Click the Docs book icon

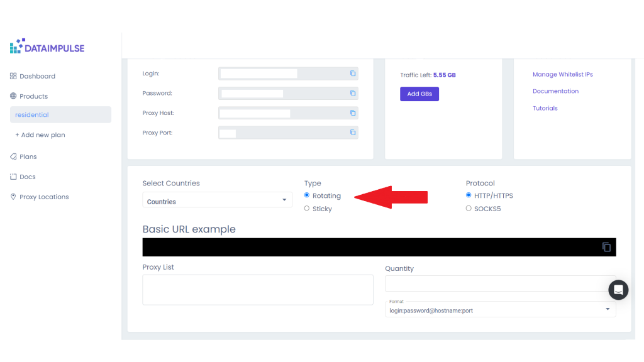tap(13, 177)
